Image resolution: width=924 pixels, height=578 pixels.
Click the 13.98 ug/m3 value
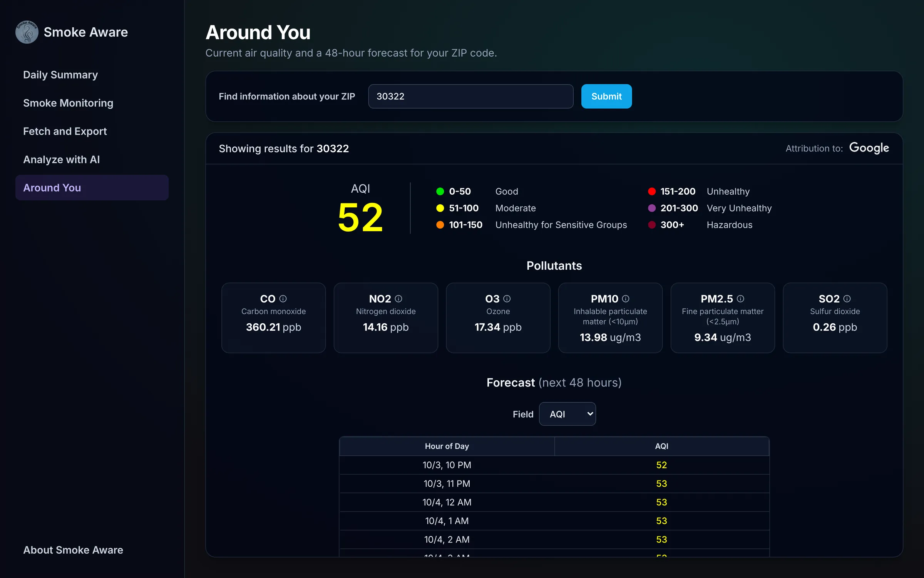[610, 338]
